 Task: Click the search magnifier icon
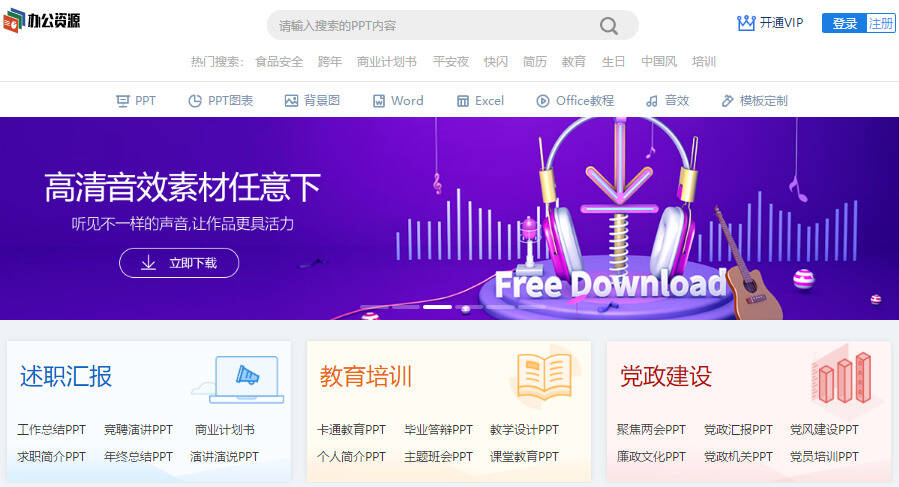[x=608, y=26]
